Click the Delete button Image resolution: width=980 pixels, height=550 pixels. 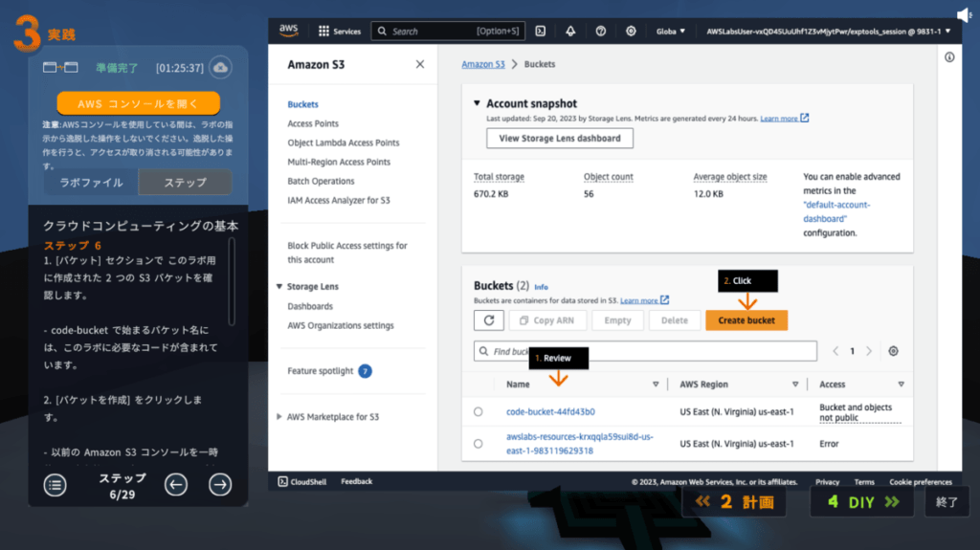(675, 320)
